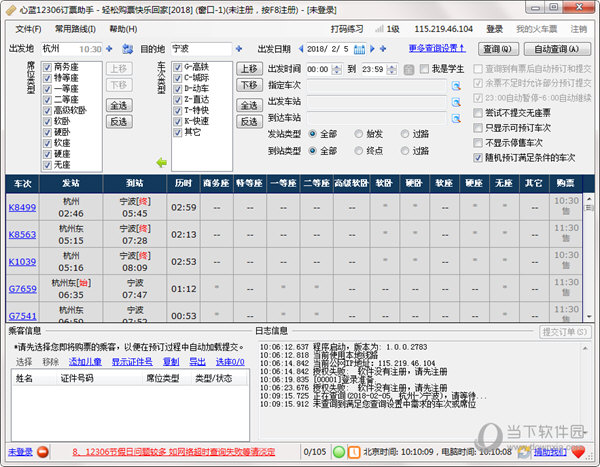Click the plus icon after the date arrows
This screenshot has height=467, width=600.
point(383,49)
